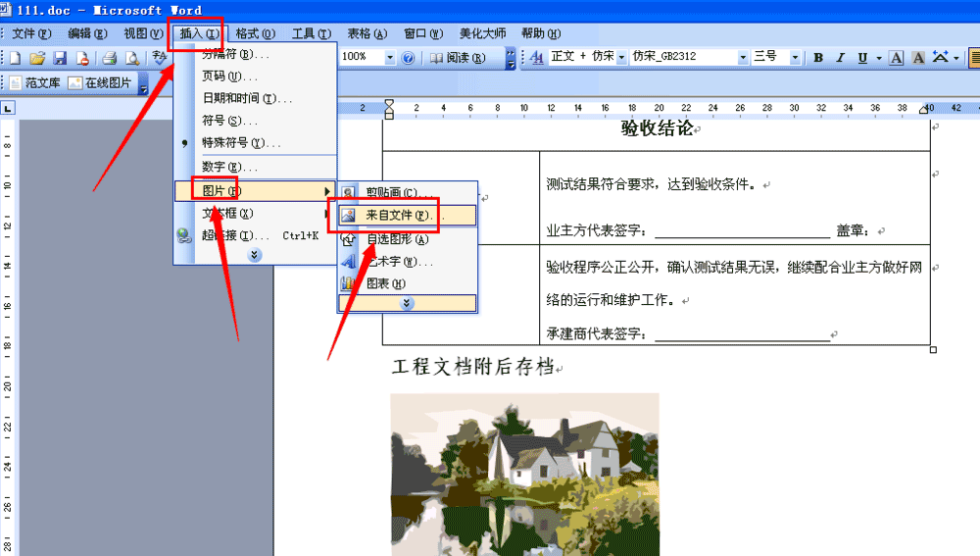Open the 编辑 menu

pyautogui.click(x=87, y=33)
